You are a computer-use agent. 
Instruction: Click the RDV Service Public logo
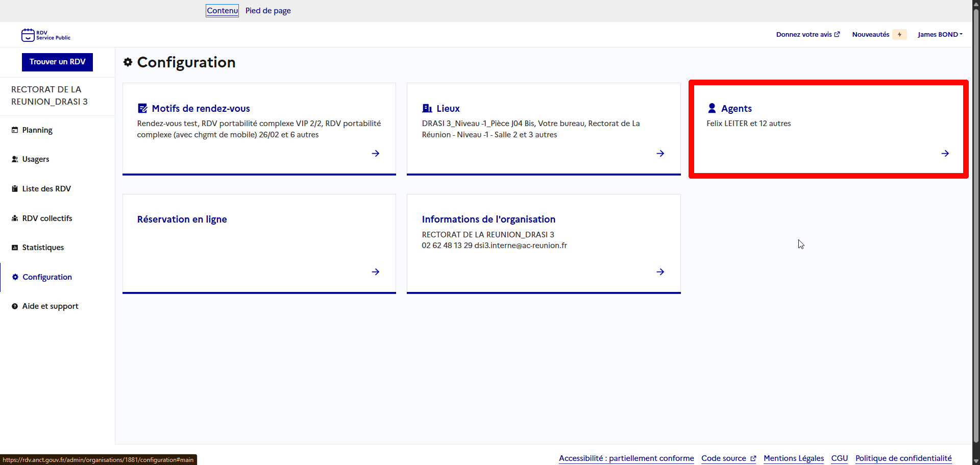(46, 35)
